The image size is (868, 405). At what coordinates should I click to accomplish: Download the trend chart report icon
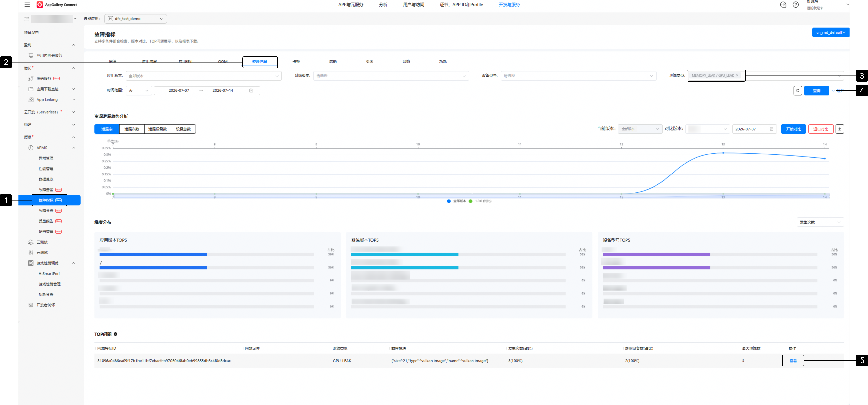click(839, 129)
